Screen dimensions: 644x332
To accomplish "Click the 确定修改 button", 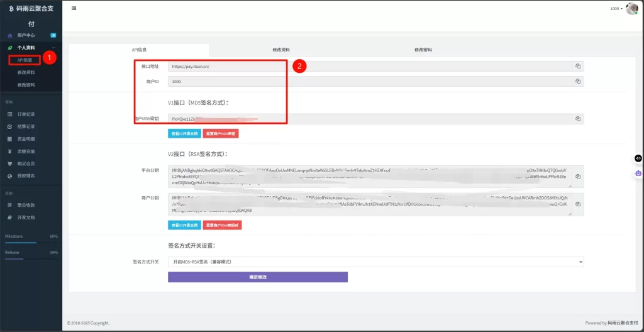I will point(257,277).
